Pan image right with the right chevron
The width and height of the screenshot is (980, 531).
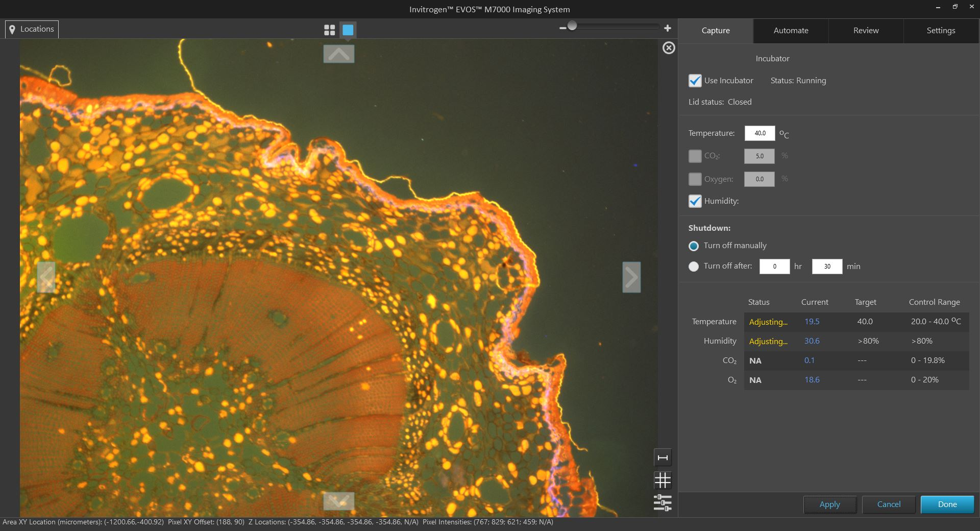[631, 277]
